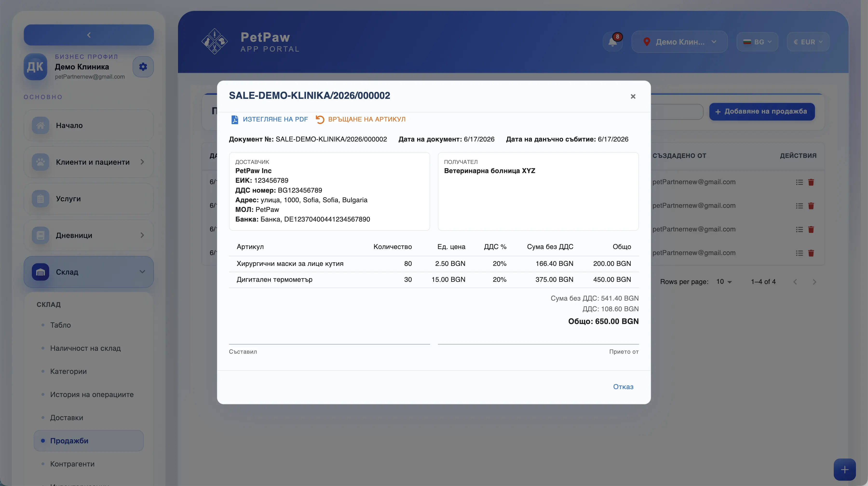Delete the fourth sales row with trash icon
868x486 pixels.
[x=811, y=253]
